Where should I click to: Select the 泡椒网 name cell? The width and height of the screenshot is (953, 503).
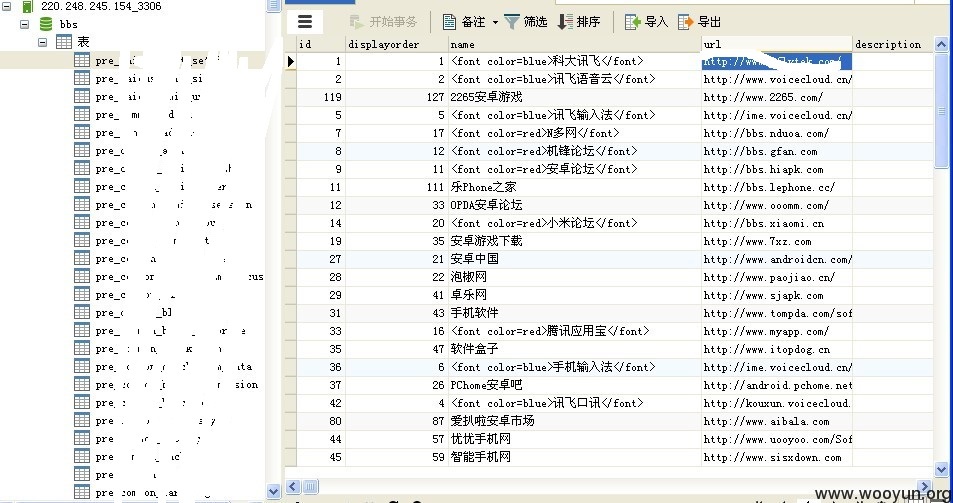pyautogui.click(x=574, y=277)
